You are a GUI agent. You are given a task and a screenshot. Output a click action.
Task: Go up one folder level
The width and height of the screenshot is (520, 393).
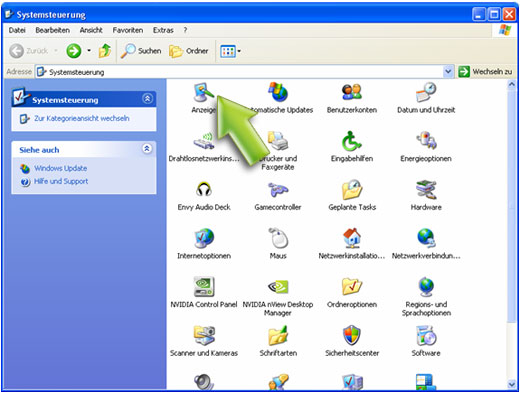tap(105, 51)
